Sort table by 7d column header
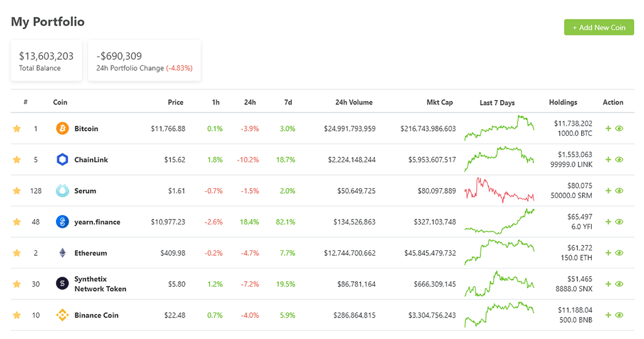The height and width of the screenshot is (339, 644). pyautogui.click(x=288, y=103)
